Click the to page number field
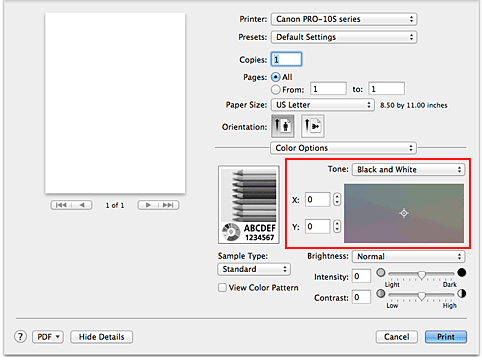 [x=387, y=89]
